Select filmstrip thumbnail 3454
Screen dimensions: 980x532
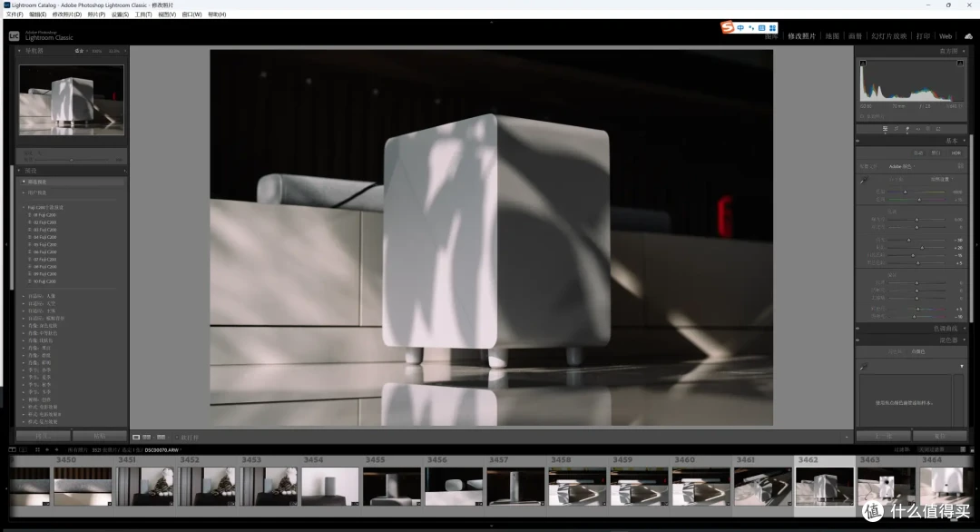[329, 487]
